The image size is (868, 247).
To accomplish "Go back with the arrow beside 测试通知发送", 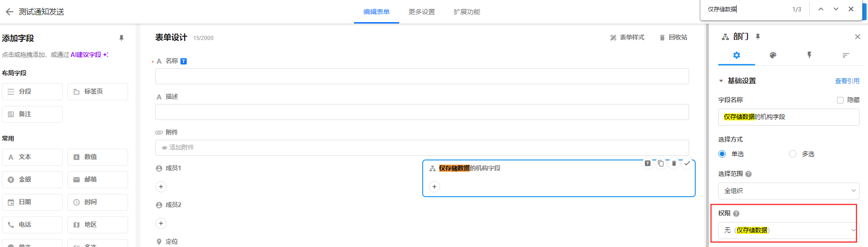I will click(9, 12).
